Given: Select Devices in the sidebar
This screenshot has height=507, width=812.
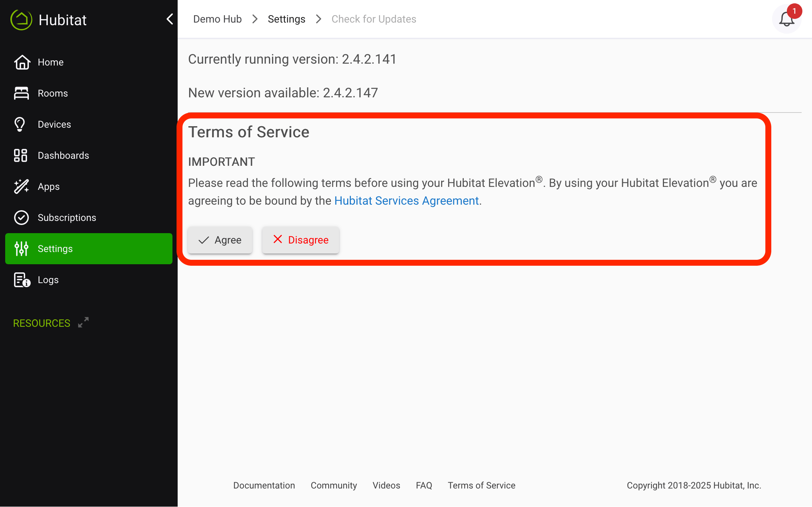Looking at the screenshot, I should [x=89, y=124].
